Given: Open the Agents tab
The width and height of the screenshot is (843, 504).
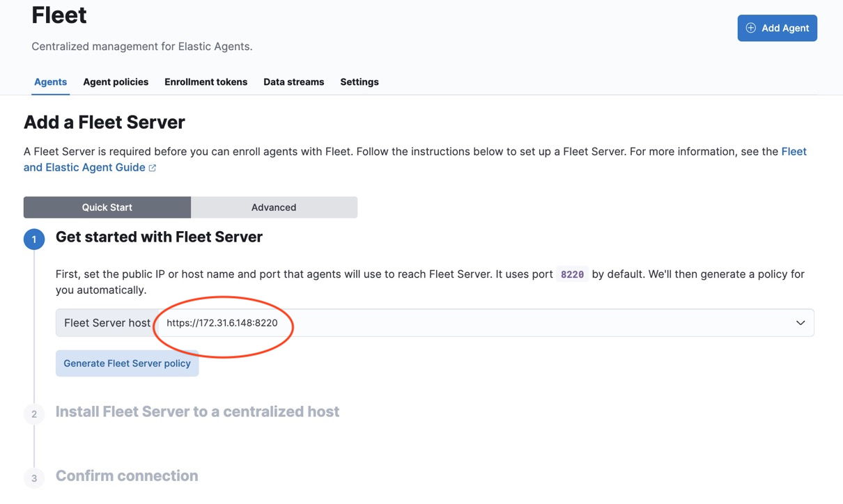Looking at the screenshot, I should click(x=51, y=81).
